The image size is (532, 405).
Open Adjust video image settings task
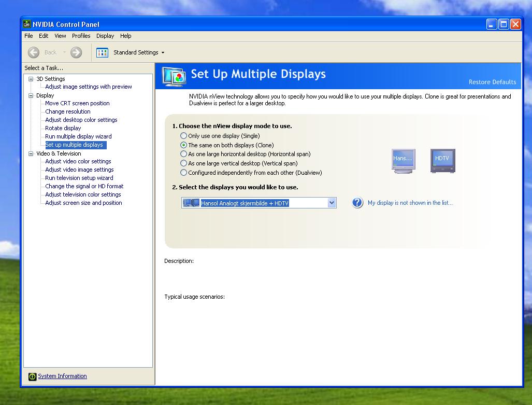[79, 170]
